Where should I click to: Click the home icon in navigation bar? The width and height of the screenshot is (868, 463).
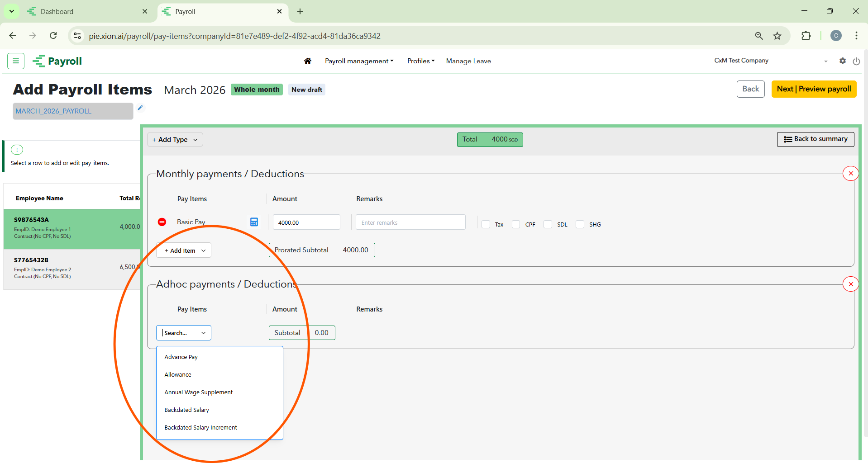307,61
